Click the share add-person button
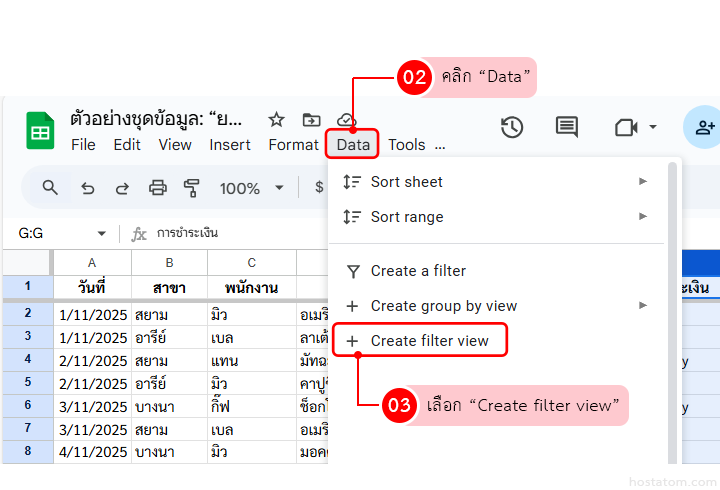The image size is (720, 490). click(x=704, y=127)
